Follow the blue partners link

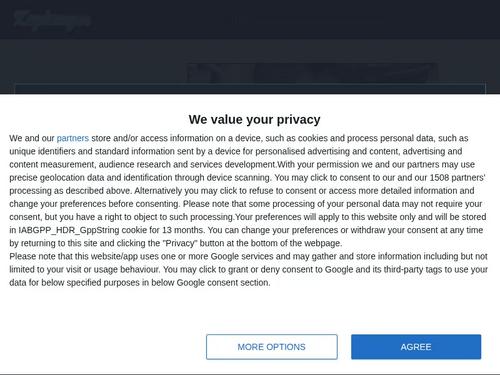pos(73,138)
